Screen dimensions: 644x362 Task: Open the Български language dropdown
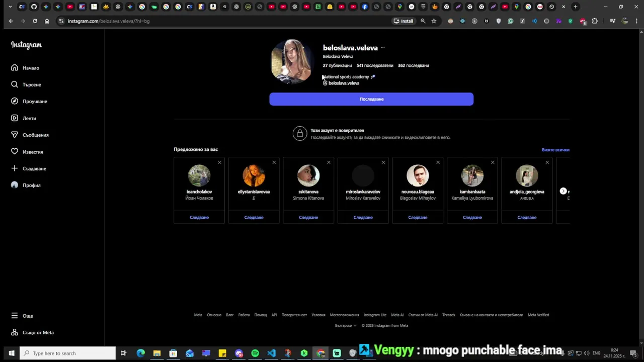click(346, 325)
